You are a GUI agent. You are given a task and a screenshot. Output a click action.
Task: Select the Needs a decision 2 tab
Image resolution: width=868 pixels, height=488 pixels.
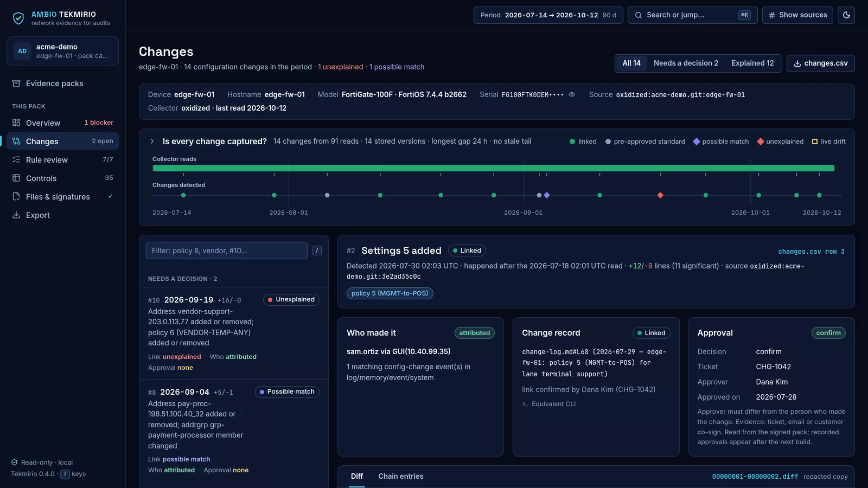[686, 63]
